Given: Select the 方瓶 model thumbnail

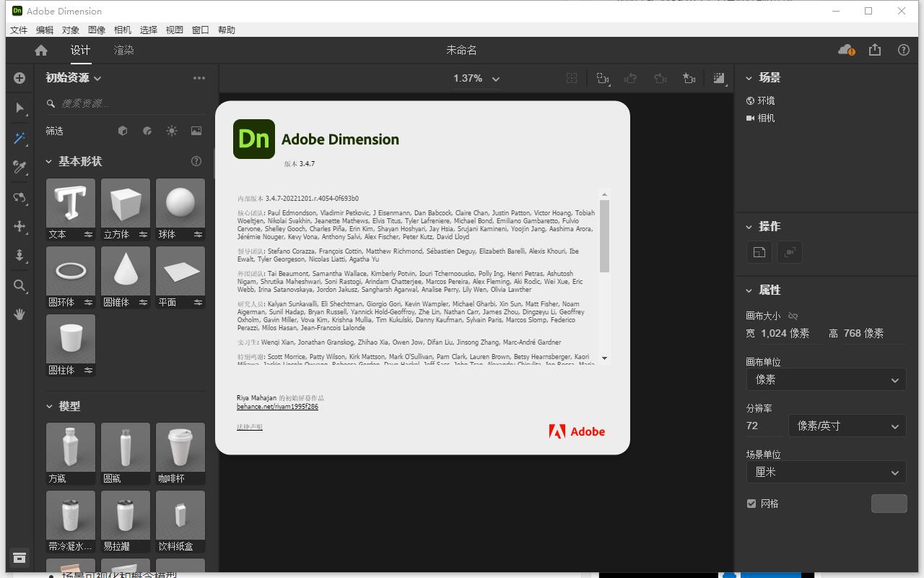Looking at the screenshot, I should [x=71, y=447].
